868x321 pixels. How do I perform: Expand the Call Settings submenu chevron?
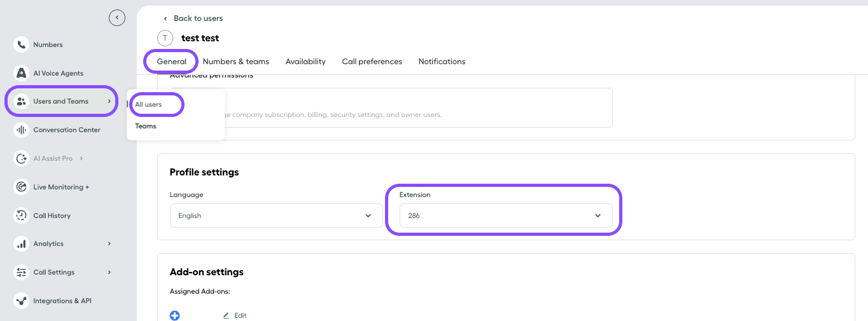pos(109,272)
